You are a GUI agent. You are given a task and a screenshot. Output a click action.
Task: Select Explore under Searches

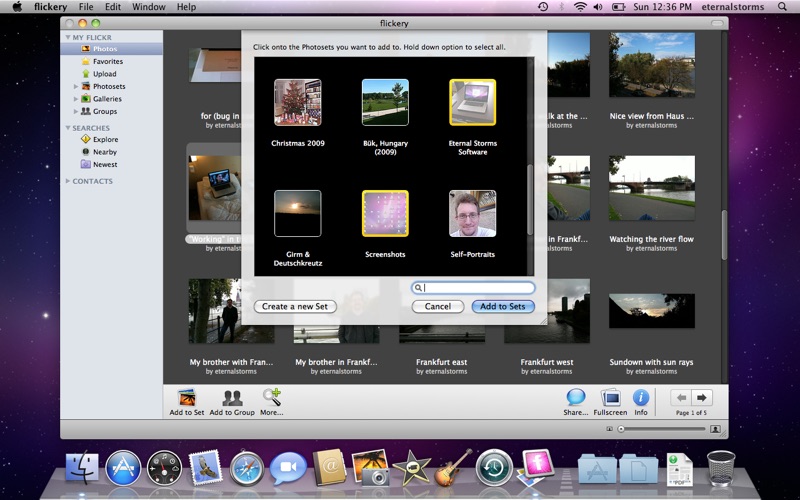pos(105,140)
